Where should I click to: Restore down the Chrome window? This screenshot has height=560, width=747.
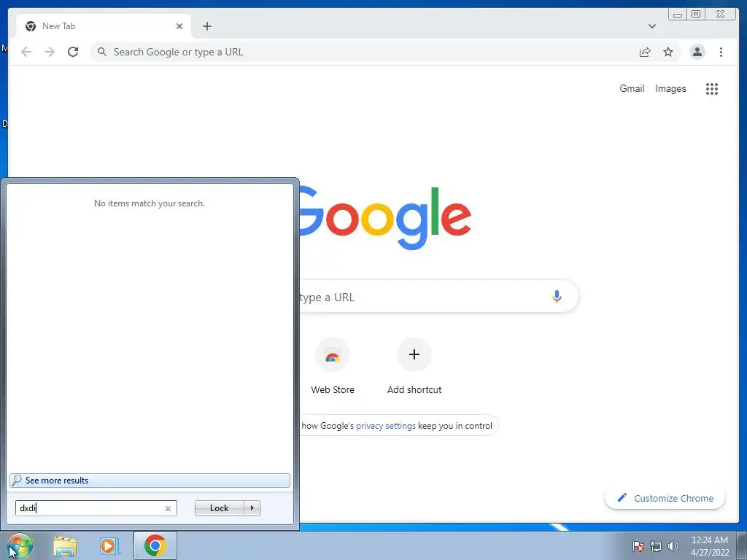click(x=695, y=15)
